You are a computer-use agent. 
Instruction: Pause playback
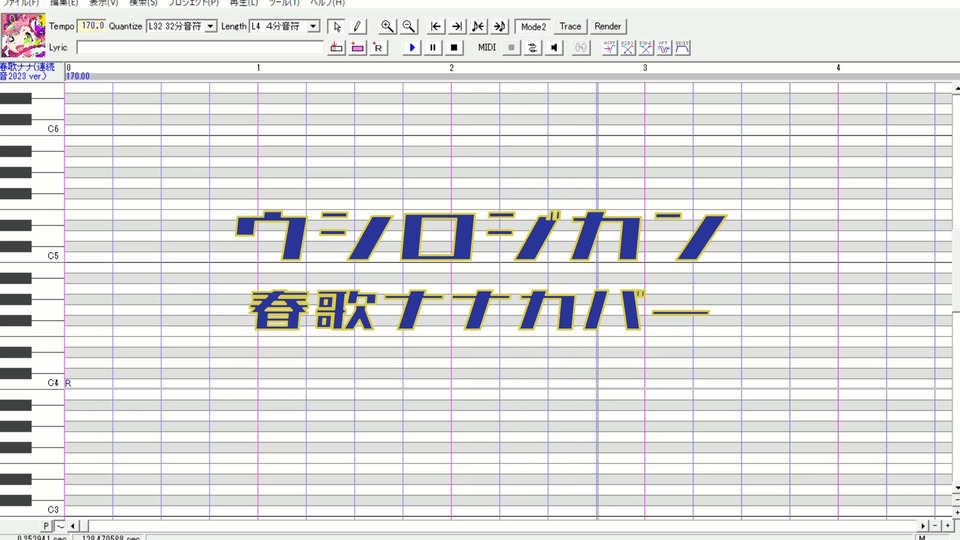tap(433, 47)
